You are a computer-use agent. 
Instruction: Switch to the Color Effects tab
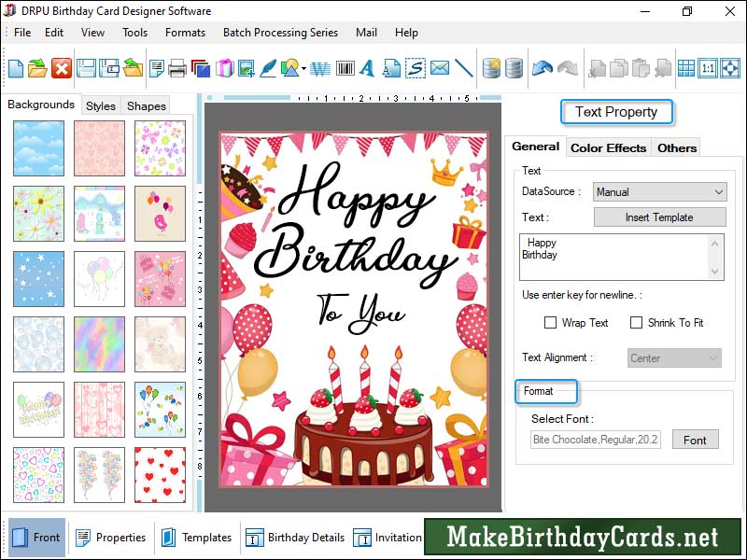tap(608, 147)
